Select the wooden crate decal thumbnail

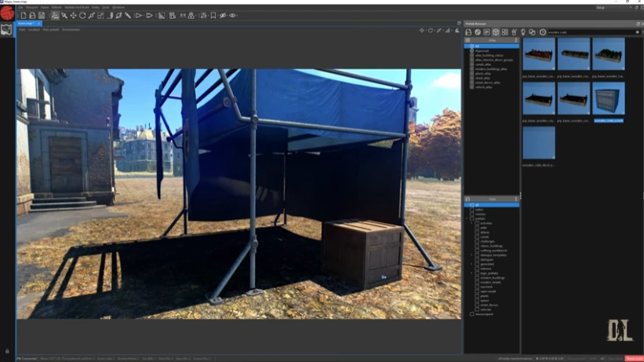coord(539,142)
